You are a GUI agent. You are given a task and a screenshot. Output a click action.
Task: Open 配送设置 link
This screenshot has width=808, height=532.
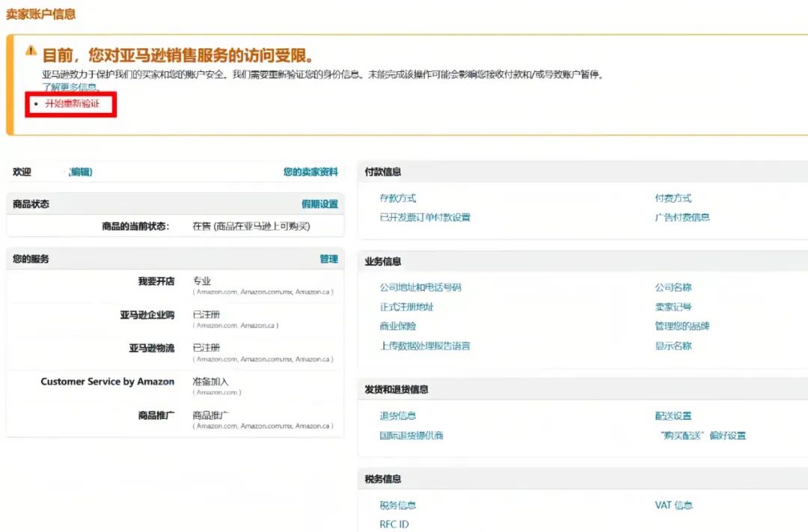673,415
